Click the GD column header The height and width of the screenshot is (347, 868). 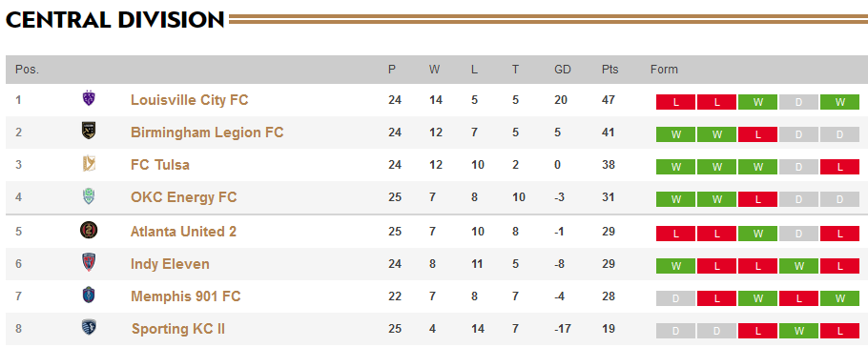563,70
